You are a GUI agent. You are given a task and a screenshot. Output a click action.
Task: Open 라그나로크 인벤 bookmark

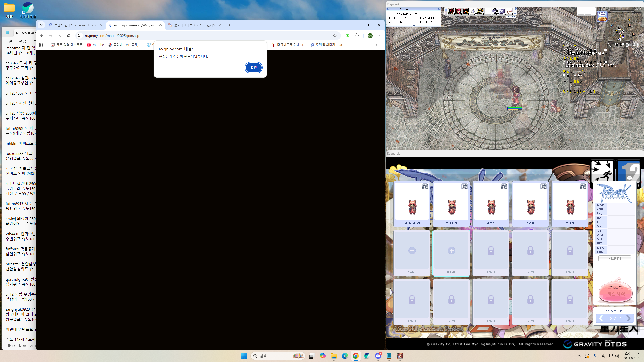[x=289, y=45]
